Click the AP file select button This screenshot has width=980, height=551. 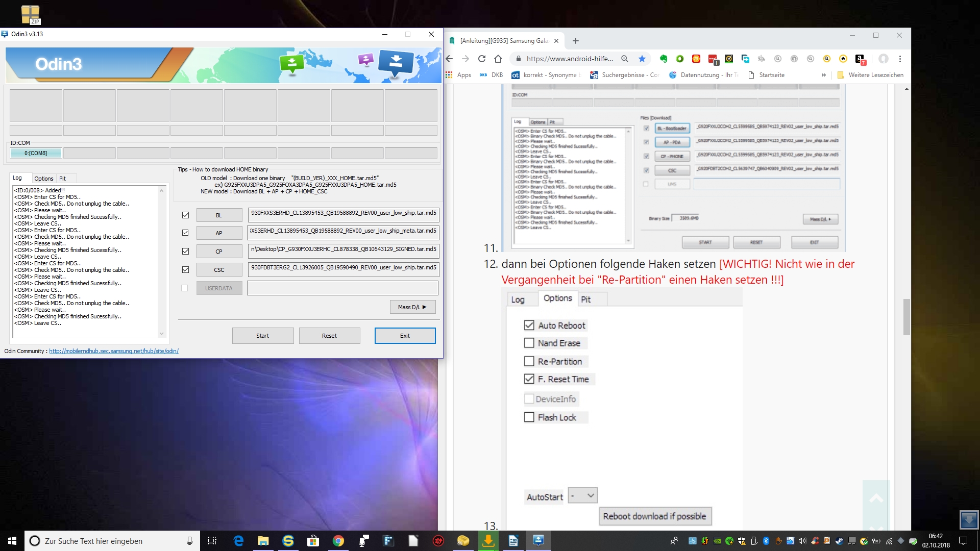coord(219,233)
